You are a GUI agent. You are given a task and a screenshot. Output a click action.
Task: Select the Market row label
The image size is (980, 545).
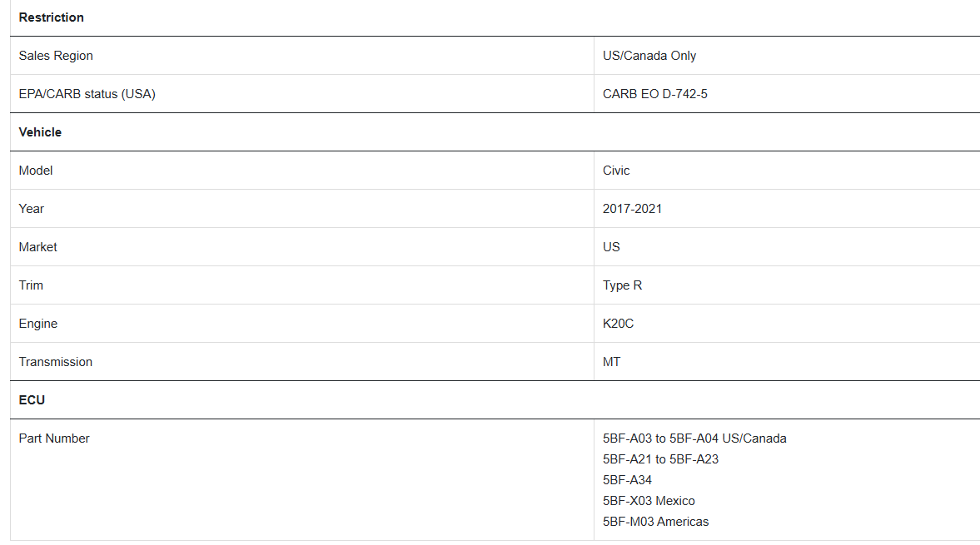[37, 247]
